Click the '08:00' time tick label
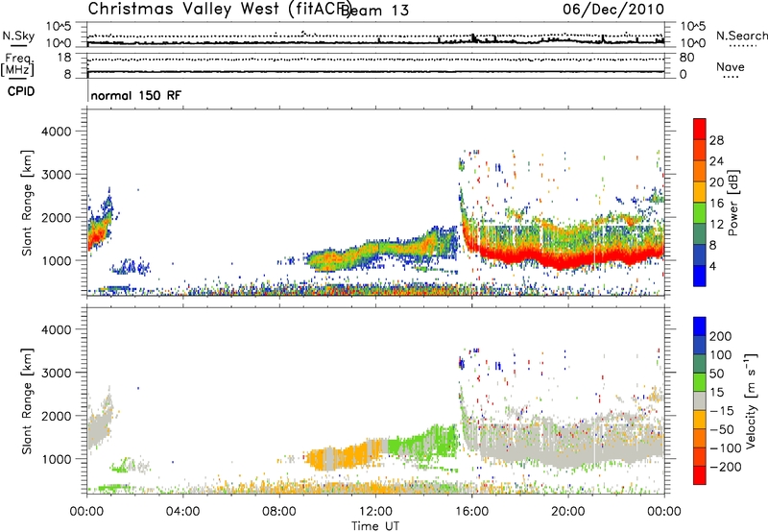Image resolution: width=768 pixels, height=532 pixels. [278, 512]
